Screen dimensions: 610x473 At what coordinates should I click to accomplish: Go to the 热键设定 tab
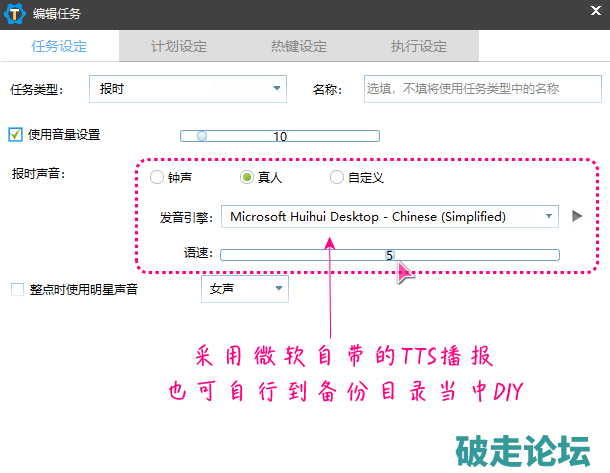coord(299,46)
